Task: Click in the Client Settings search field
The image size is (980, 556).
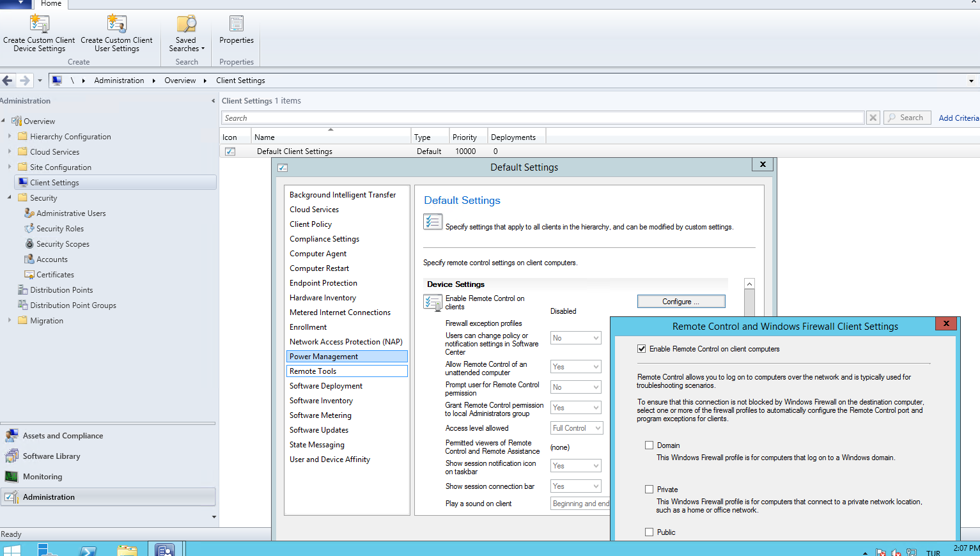Action: [543, 118]
